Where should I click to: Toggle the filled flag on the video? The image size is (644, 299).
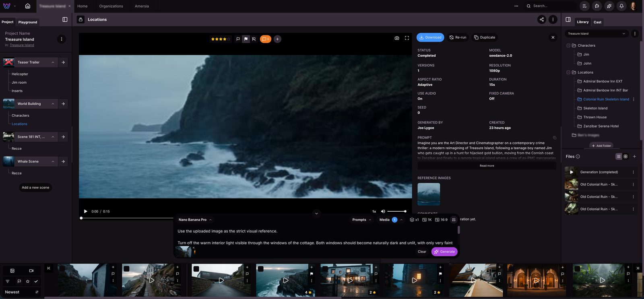click(246, 39)
